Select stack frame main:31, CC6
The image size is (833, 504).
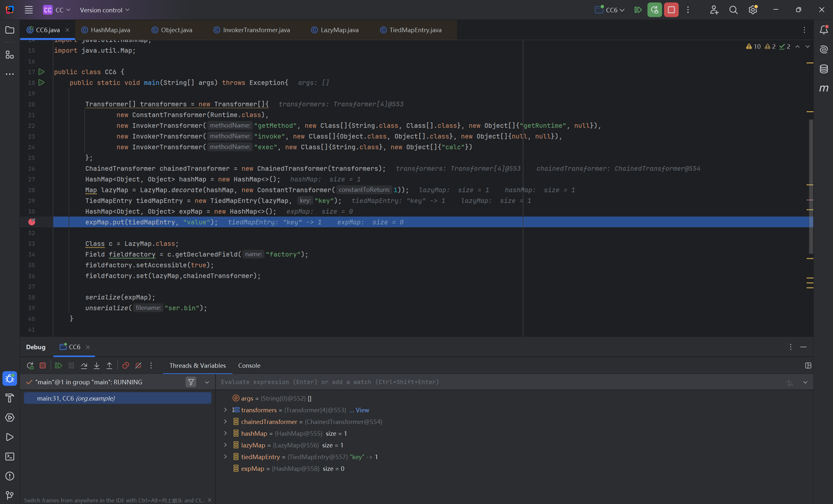[x=117, y=398]
